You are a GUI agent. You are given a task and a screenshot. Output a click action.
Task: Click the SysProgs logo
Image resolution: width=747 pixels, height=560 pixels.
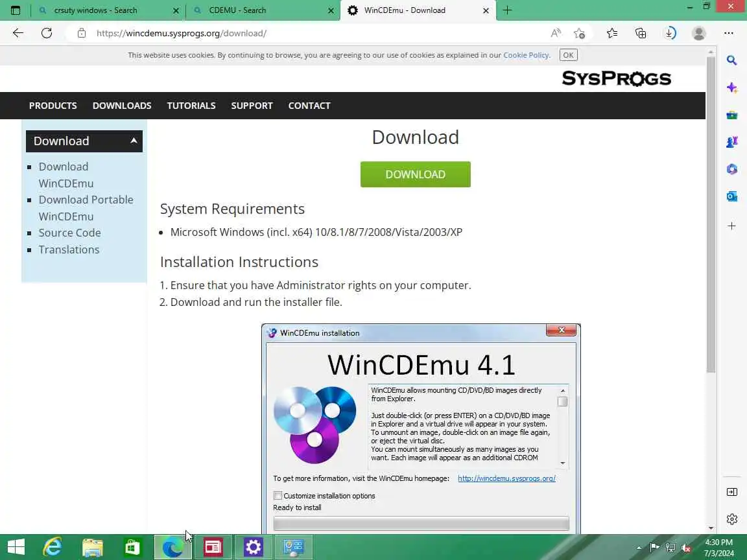tap(616, 78)
